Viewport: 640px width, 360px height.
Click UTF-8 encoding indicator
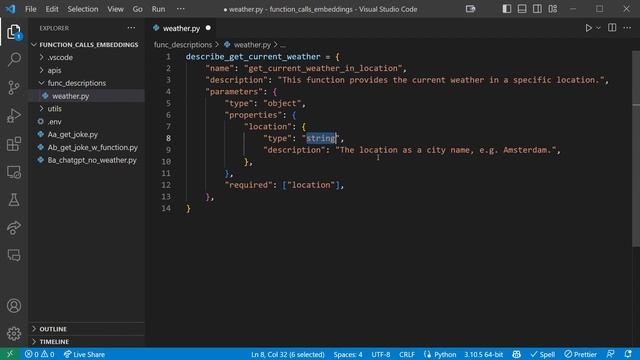(381, 354)
